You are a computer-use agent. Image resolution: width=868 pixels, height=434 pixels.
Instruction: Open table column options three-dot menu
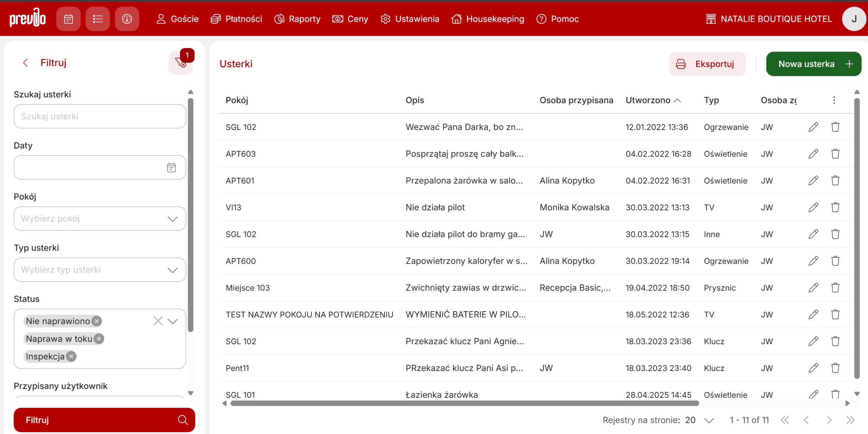(x=834, y=100)
